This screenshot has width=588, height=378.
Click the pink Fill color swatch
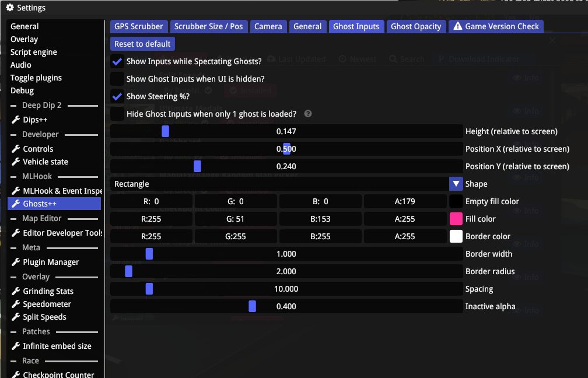pyautogui.click(x=456, y=219)
